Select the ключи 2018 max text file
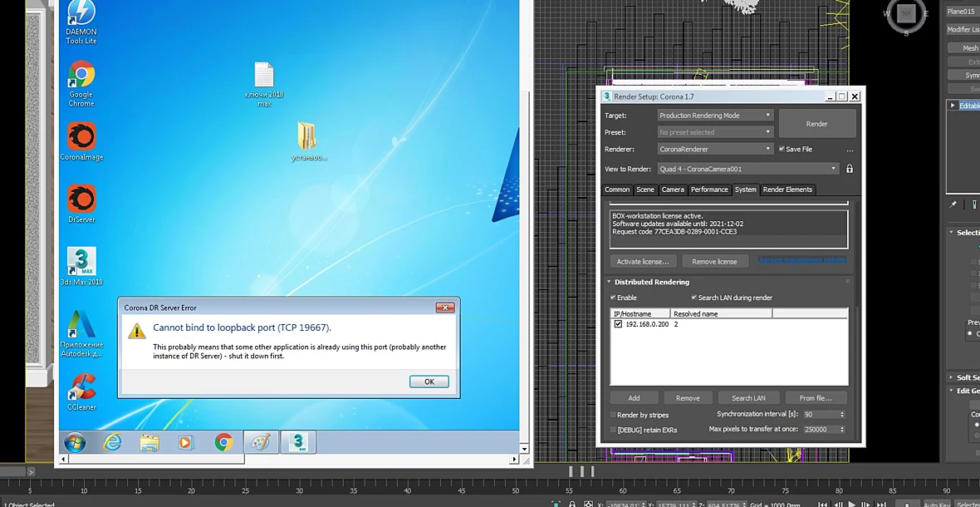This screenshot has height=507, width=980. (x=264, y=84)
